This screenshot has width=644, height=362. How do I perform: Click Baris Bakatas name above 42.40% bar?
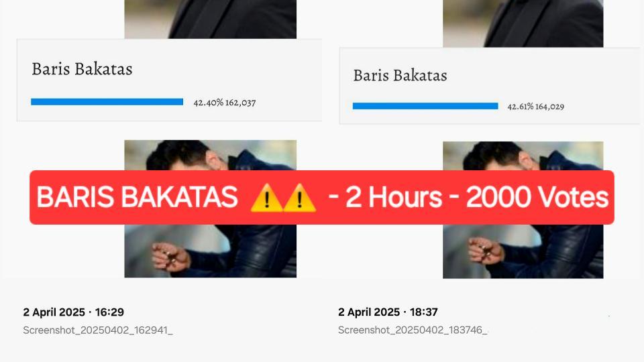click(x=82, y=69)
